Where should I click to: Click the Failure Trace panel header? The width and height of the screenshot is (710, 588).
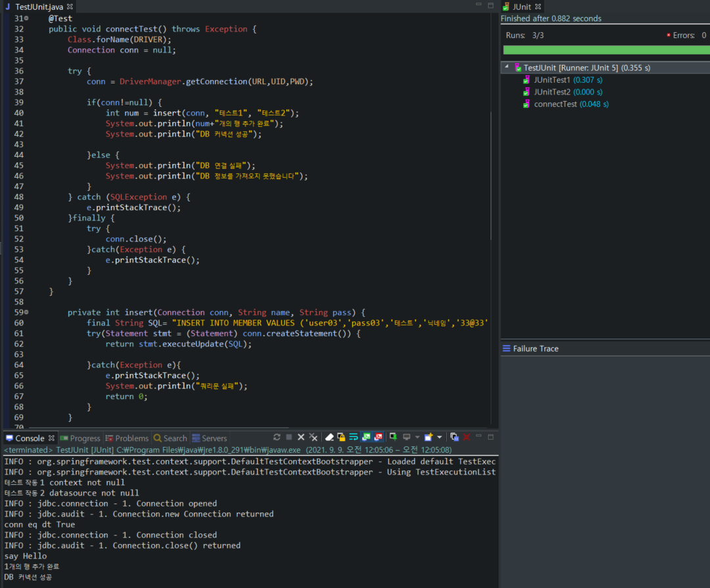[535, 348]
